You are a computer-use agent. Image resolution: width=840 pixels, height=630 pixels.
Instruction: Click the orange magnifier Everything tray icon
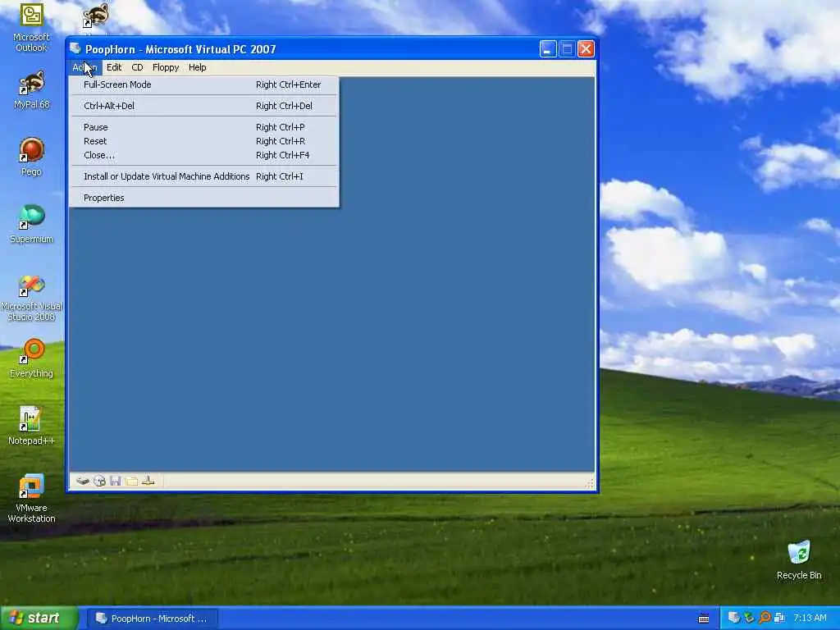click(765, 618)
